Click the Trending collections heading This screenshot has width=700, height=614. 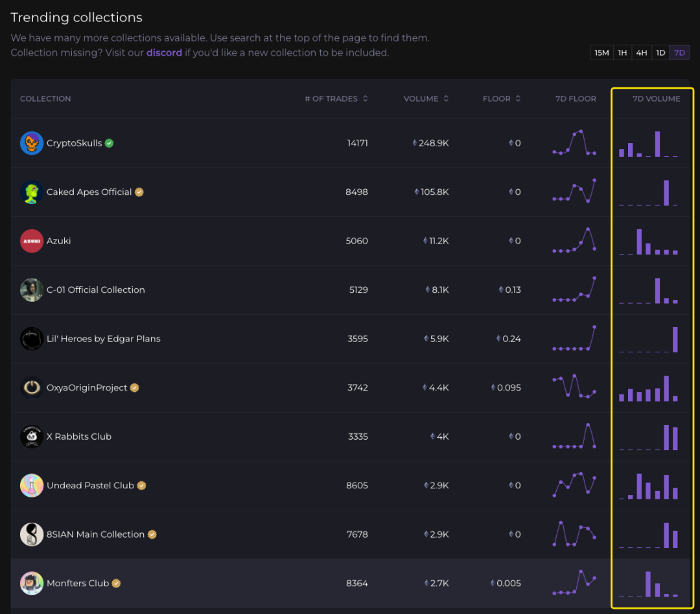[x=76, y=17]
